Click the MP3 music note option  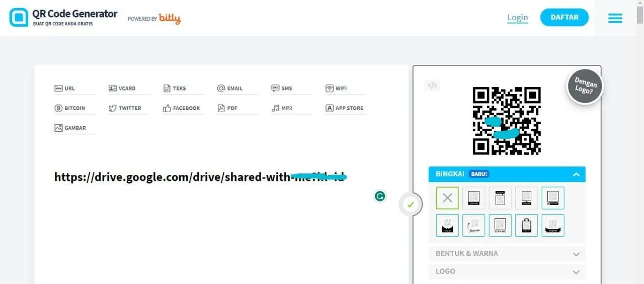[282, 108]
